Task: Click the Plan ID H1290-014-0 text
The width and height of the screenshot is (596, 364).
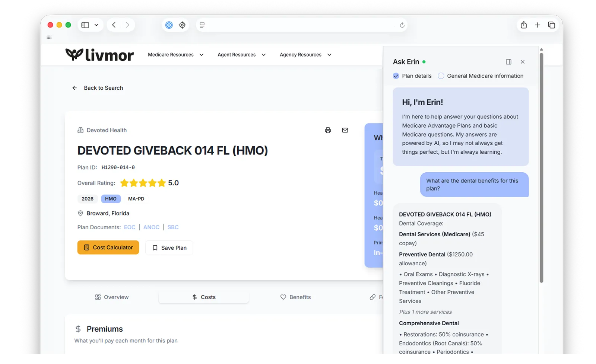Action: pos(118,167)
